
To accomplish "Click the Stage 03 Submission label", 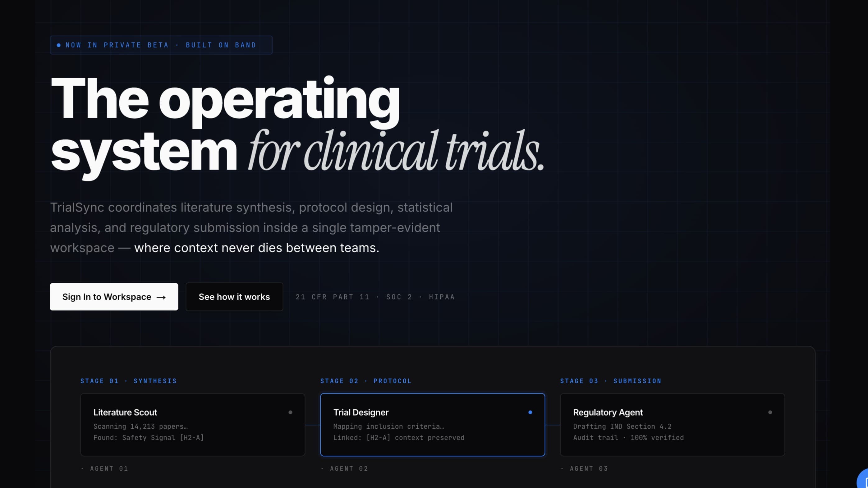I will 611,381.
